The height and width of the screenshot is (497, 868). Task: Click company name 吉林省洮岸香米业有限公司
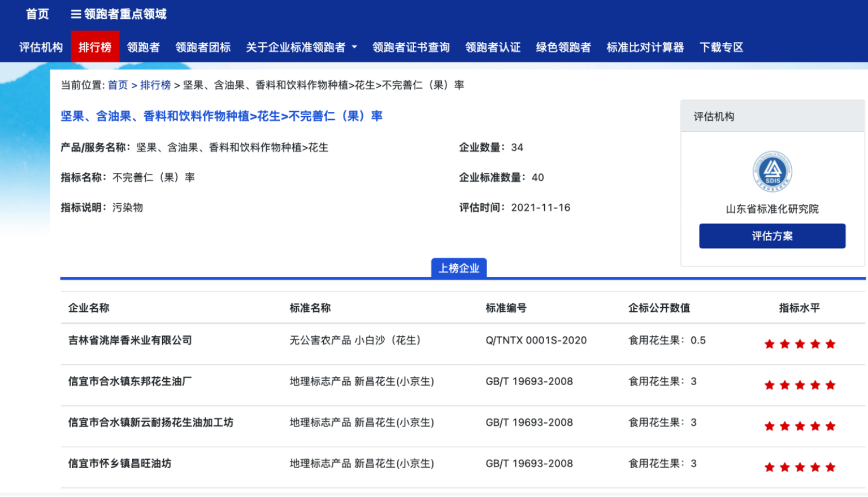click(x=130, y=341)
